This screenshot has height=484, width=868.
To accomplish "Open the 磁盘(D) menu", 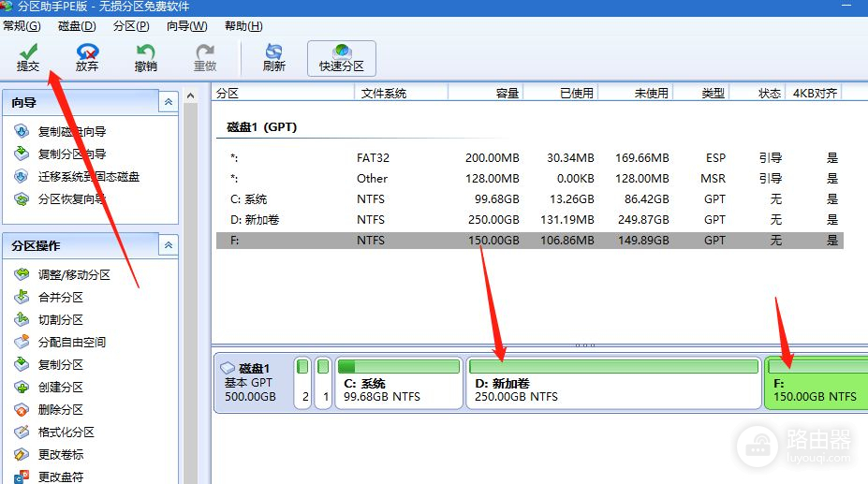I will point(77,26).
